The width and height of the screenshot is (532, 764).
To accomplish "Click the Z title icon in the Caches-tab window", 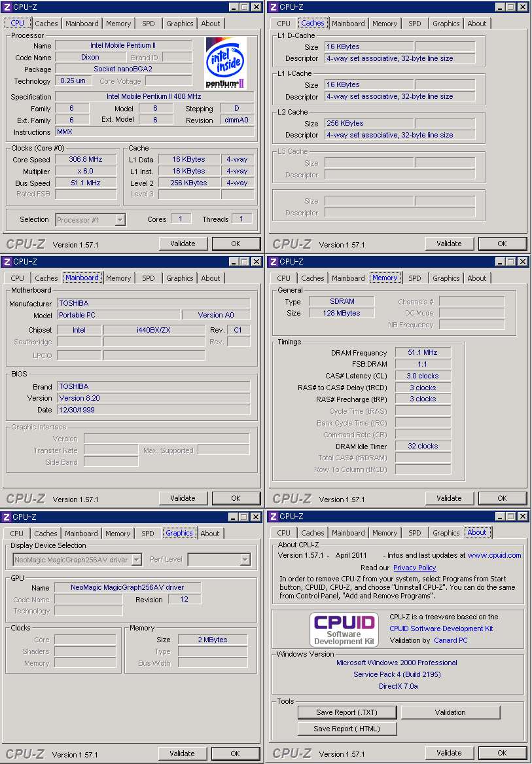I will (274, 7).
